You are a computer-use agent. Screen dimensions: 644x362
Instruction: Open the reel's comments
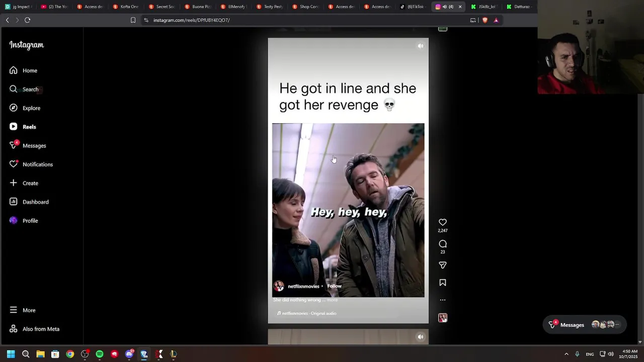click(443, 244)
